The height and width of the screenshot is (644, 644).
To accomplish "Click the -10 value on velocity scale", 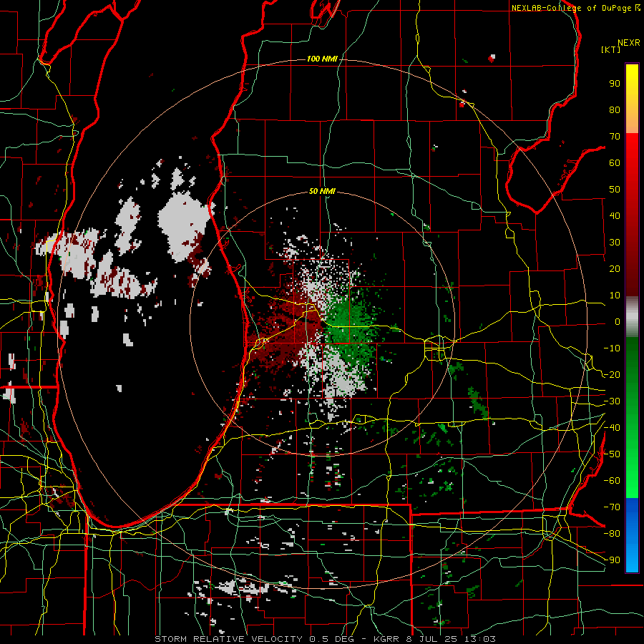I will (x=612, y=348).
